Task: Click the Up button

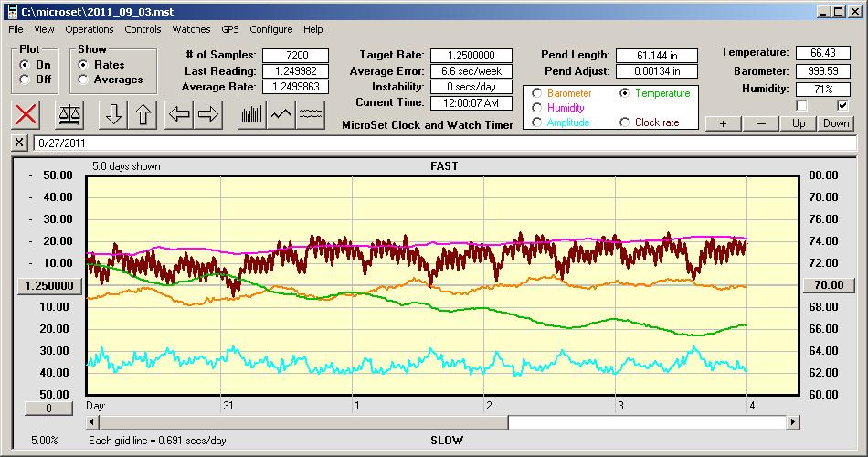Action: 799,123
